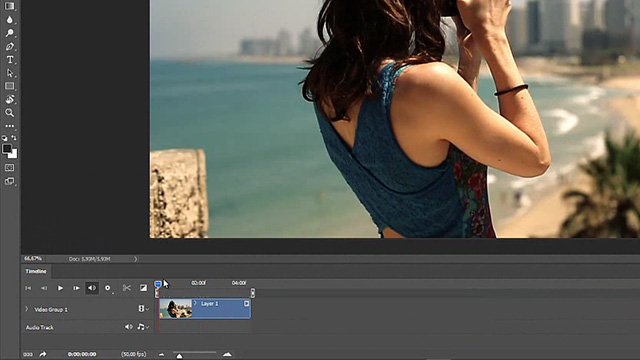Open foreground color picker swatch
This screenshot has height=360, width=640.
click(x=7, y=149)
